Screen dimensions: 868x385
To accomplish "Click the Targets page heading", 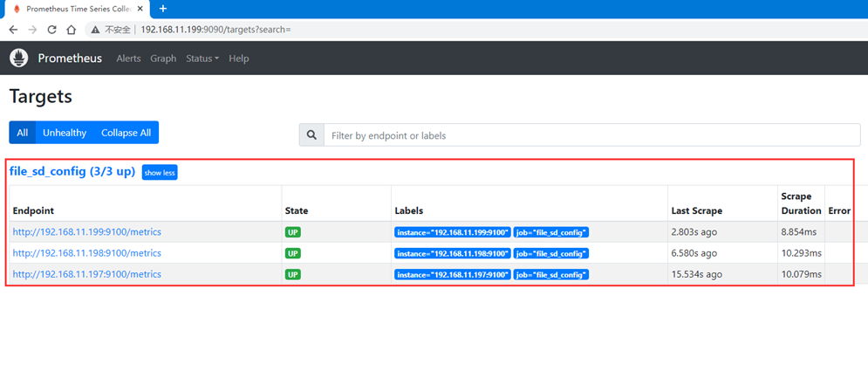I will [x=41, y=96].
